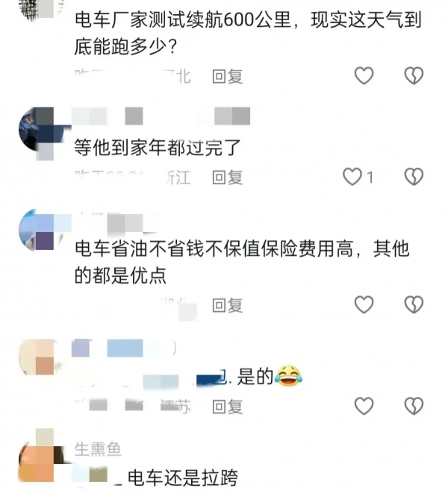Viewport: 448px width, 494px height.
Task: Dislike the 是的 laughing emoji reply
Action: click(x=414, y=406)
